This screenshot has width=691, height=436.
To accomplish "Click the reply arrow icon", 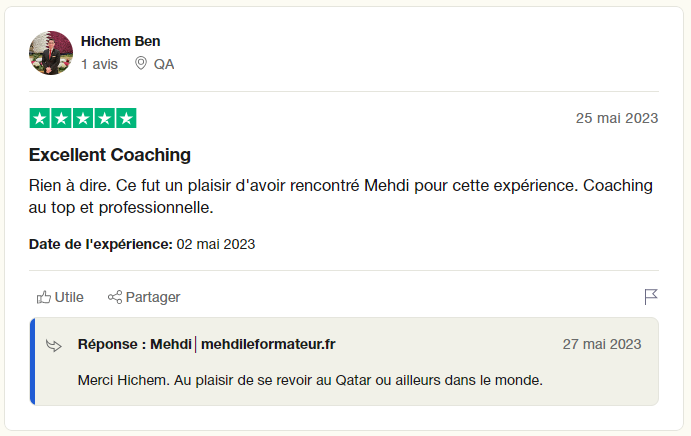I will point(54,345).
